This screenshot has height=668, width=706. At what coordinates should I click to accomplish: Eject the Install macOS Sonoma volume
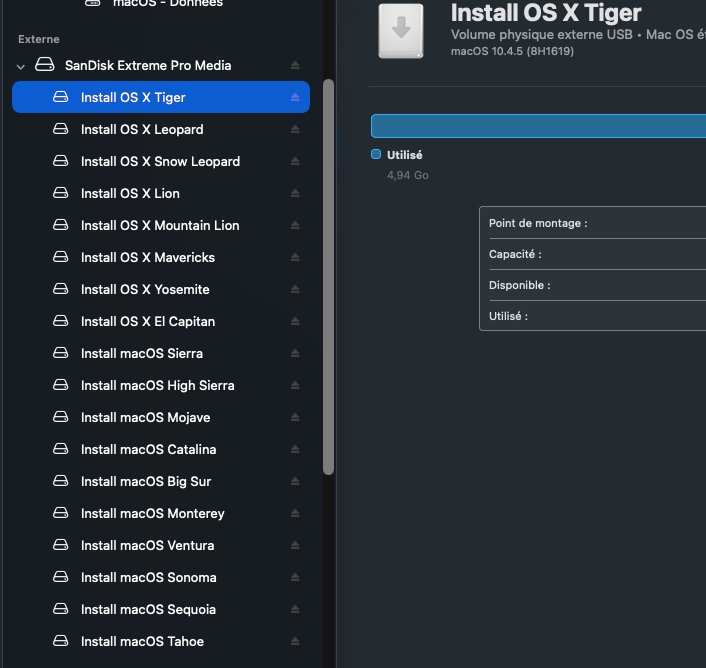(x=295, y=578)
